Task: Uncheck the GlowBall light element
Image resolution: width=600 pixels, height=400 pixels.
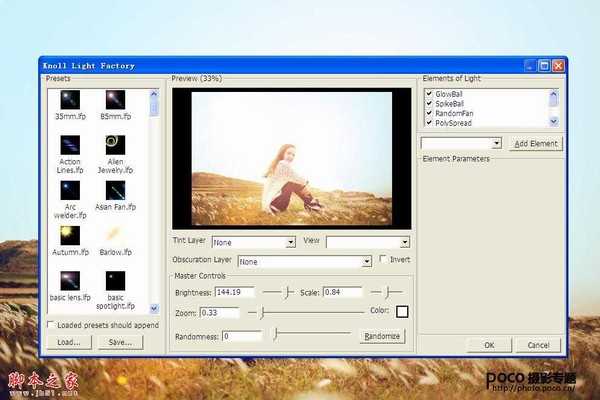Action: (x=429, y=93)
